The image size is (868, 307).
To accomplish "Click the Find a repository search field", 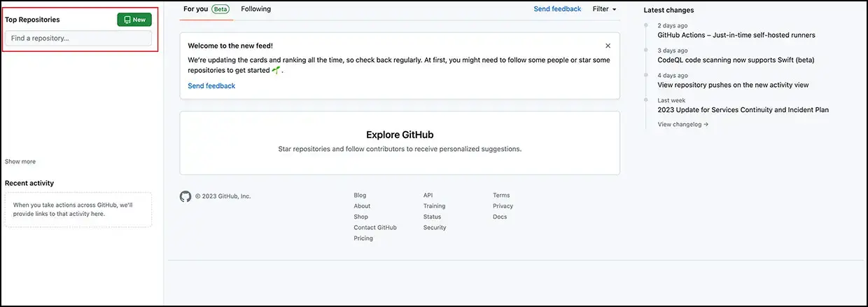I will 78,38.
